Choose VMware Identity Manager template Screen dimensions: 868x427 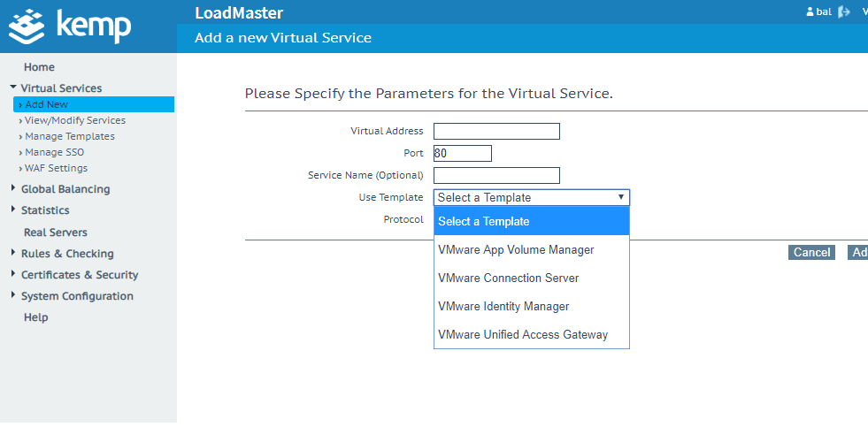click(x=532, y=306)
